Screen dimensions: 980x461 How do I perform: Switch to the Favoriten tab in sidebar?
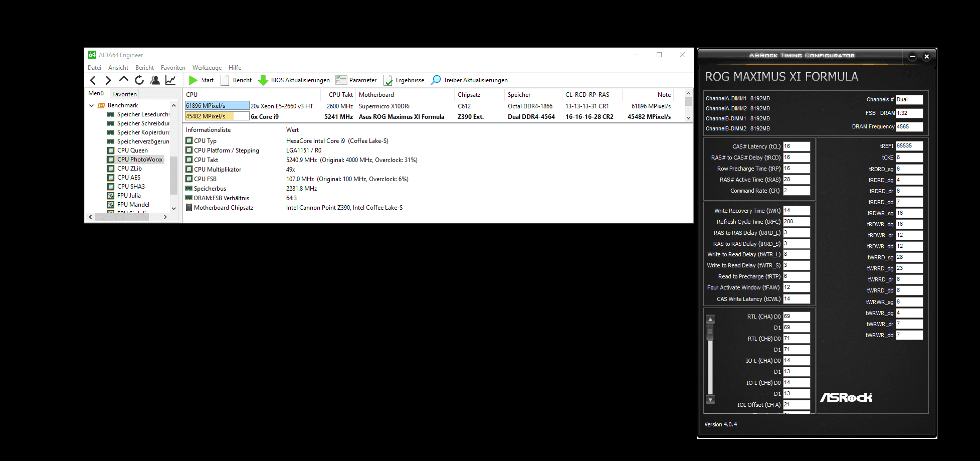[124, 94]
